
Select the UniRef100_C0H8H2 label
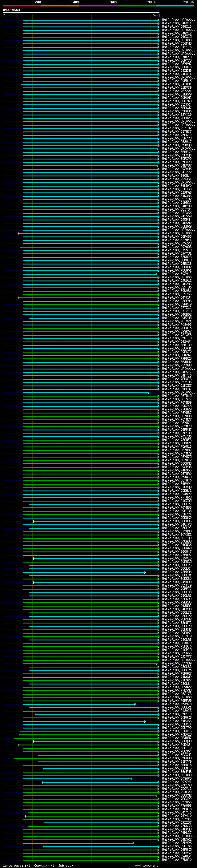[x=176, y=98]
